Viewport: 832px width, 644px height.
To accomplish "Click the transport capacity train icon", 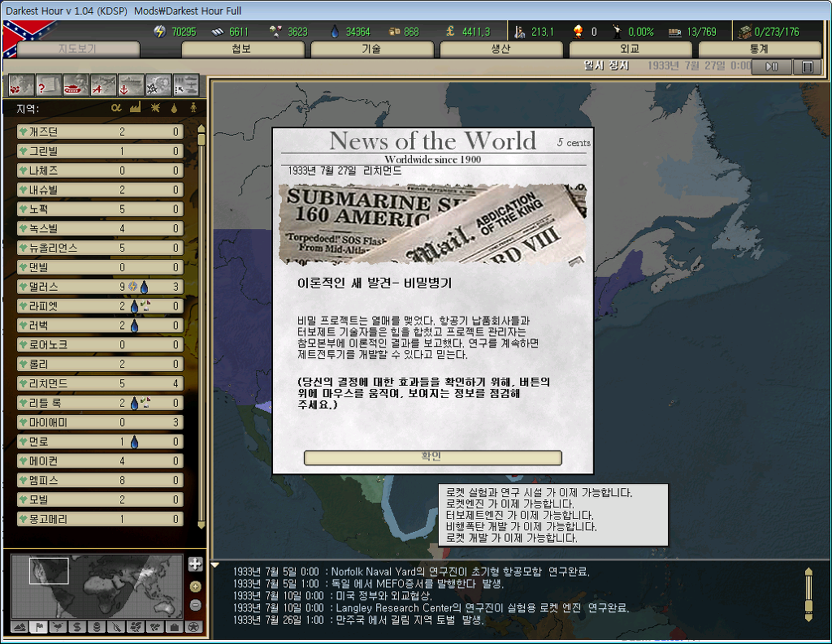I will (675, 32).
